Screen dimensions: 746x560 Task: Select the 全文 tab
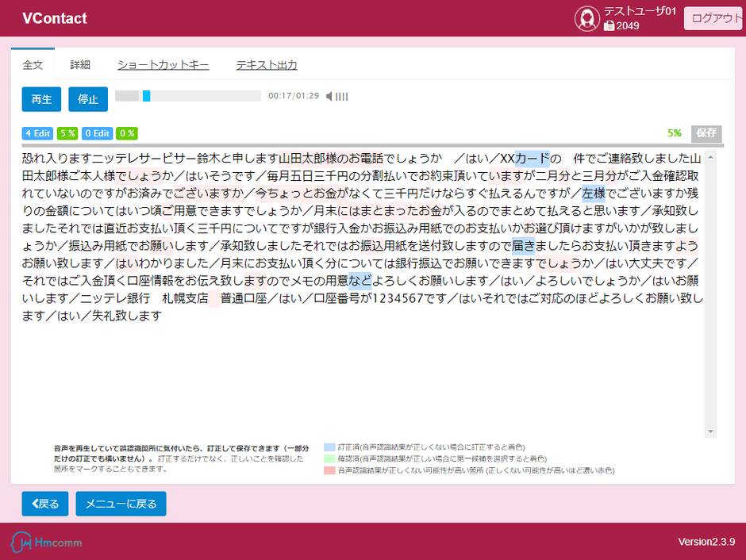[33, 64]
